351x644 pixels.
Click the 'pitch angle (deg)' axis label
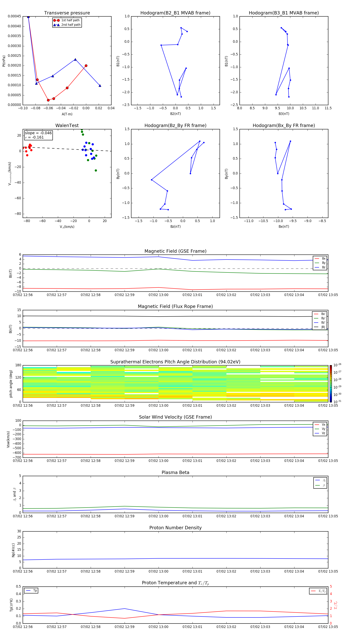(x=11, y=384)
